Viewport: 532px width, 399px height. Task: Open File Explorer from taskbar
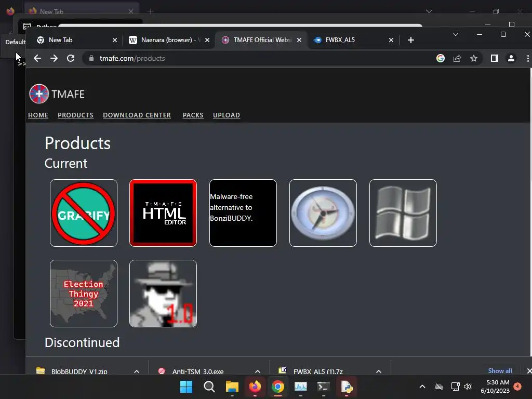point(232,387)
